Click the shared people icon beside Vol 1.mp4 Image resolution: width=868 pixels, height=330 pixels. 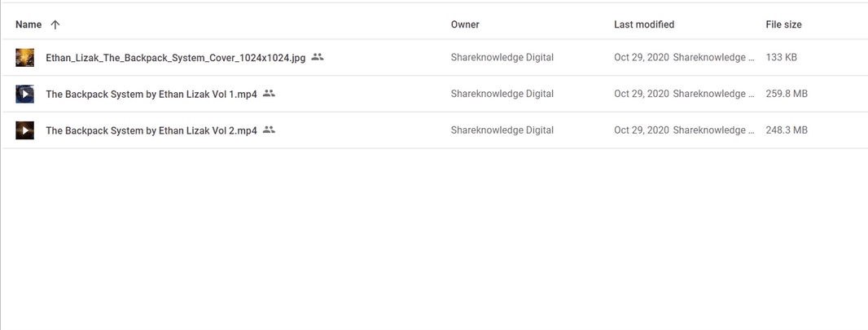click(x=269, y=93)
